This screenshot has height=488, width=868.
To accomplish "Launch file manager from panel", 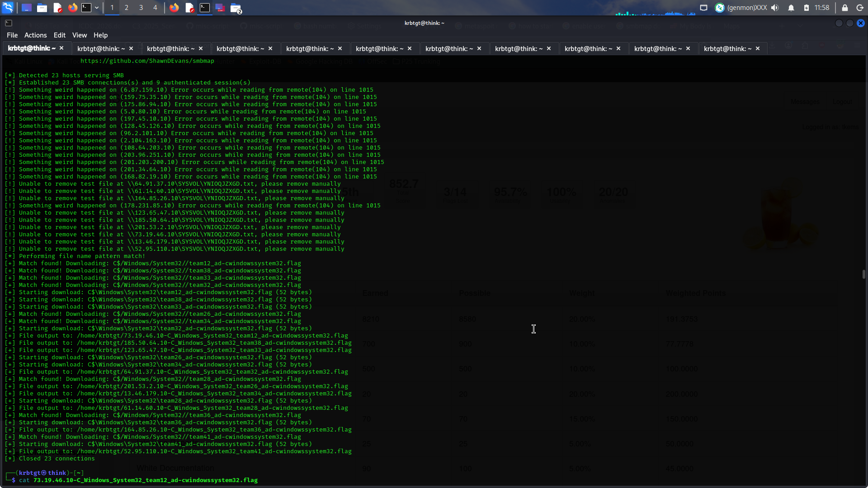I will pos(42,8).
